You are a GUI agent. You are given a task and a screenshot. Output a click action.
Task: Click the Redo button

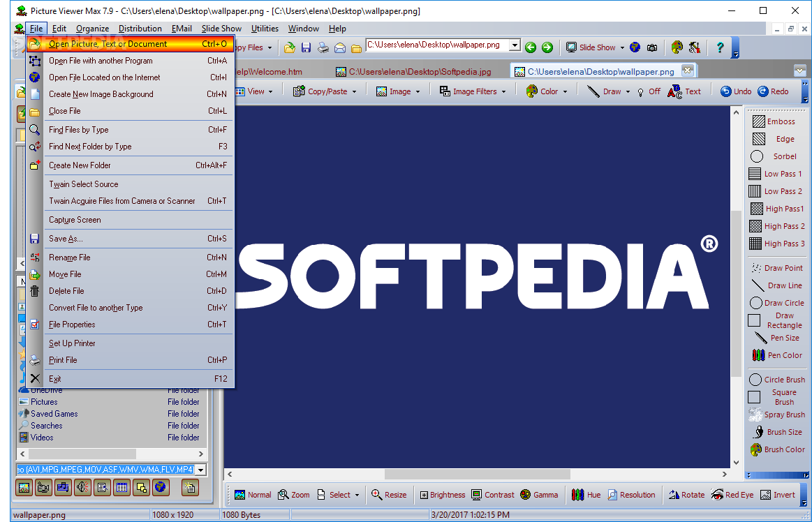coord(773,91)
